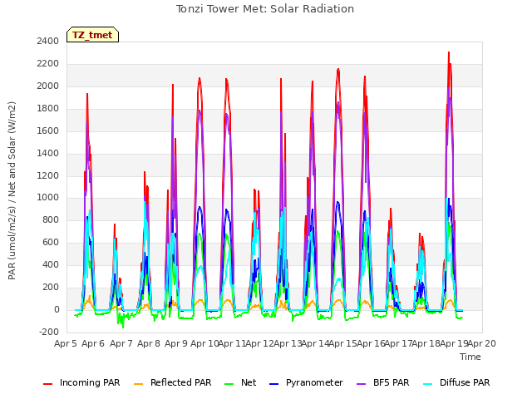This screenshot has width=532, height=399.
Task: Click the Apr 5 x-axis tick label
Action: tap(66, 343)
